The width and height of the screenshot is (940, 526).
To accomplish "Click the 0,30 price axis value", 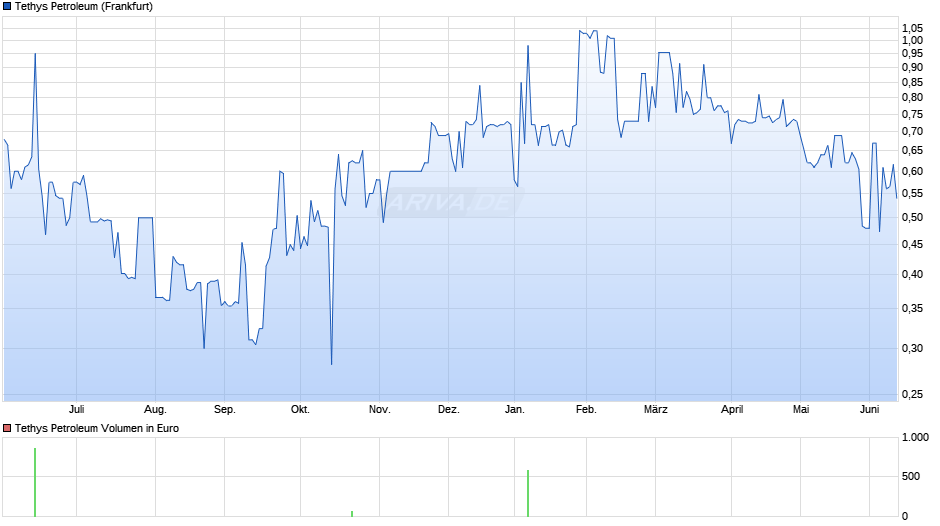I will (912, 348).
